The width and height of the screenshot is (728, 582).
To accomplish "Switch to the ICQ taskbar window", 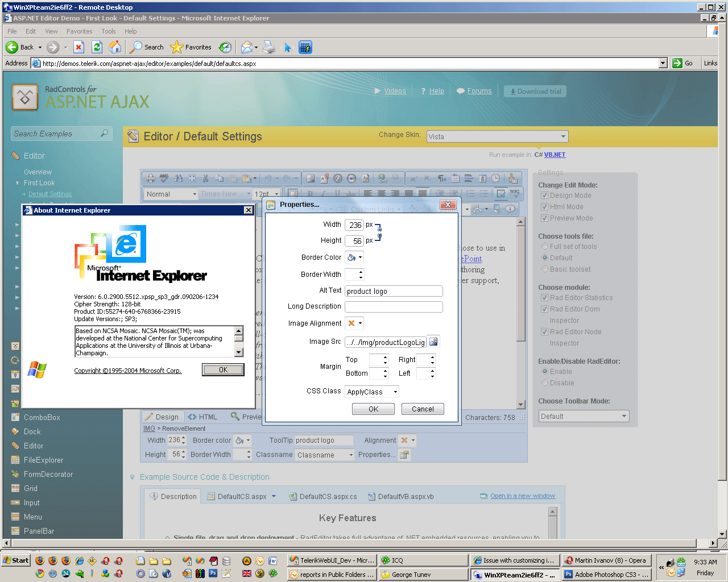I will [x=424, y=560].
